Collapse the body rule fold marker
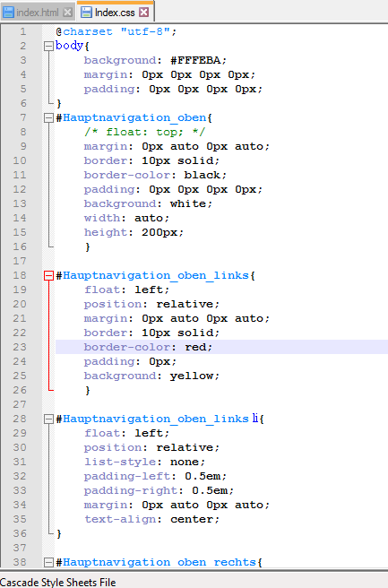 point(48,46)
